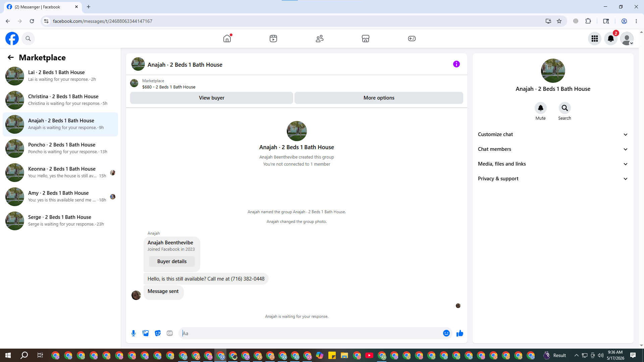This screenshot has height=362, width=644.
Task: Bookmark this page with the star icon
Action: tap(559, 21)
